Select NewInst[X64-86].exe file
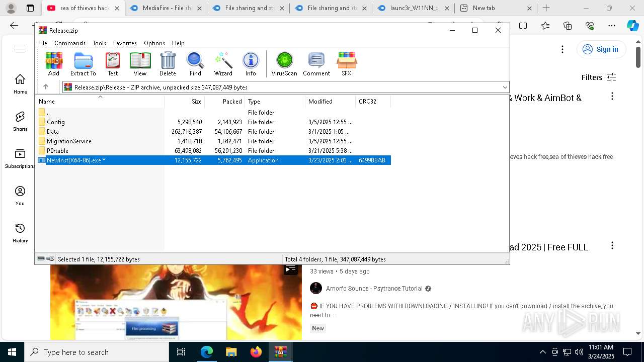644x362 pixels. [x=214, y=160]
